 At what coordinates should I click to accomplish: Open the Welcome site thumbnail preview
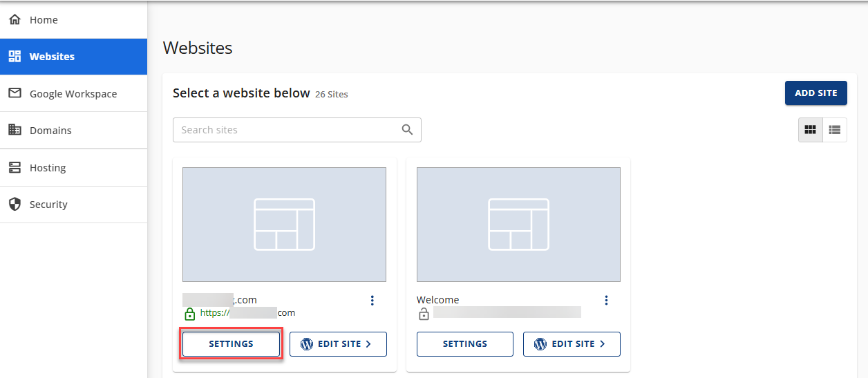518,225
